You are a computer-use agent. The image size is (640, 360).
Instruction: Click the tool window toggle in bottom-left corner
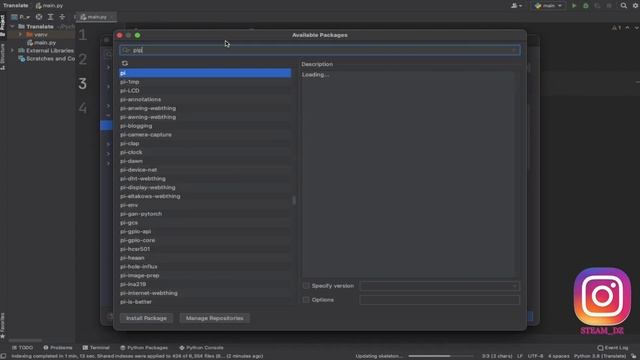coord(3,356)
